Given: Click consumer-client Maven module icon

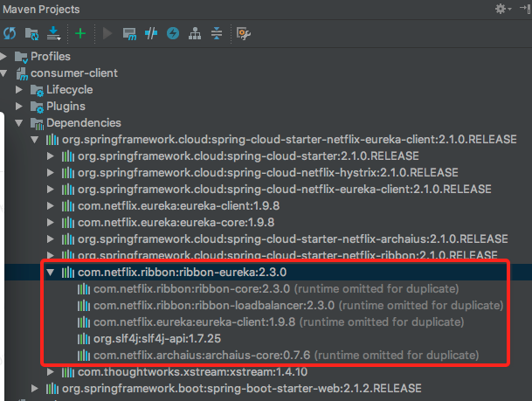Looking at the screenshot, I should (22, 73).
